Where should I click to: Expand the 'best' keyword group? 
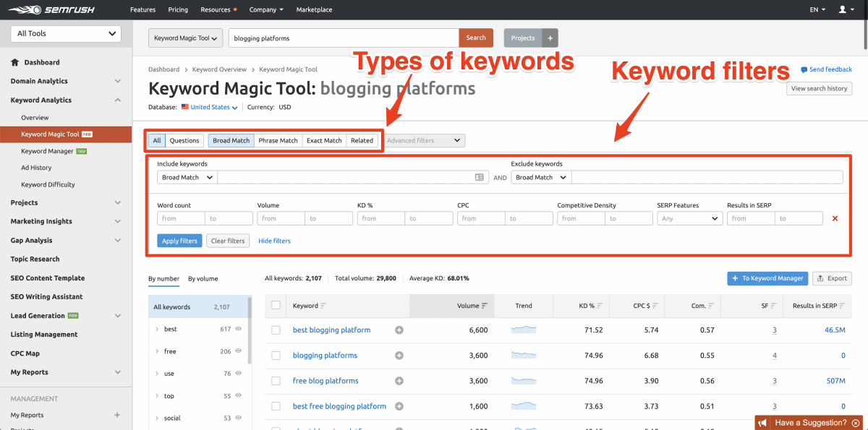(x=157, y=329)
